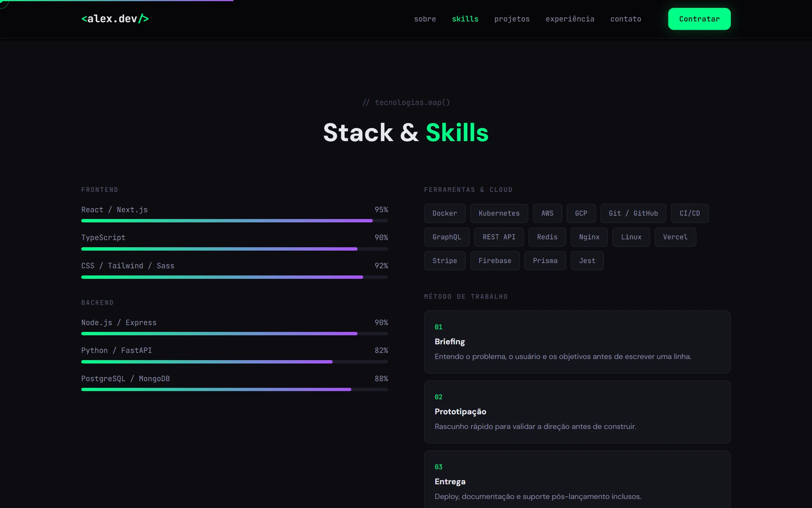Click the CI/CD tag
The image size is (812, 508).
tap(690, 213)
